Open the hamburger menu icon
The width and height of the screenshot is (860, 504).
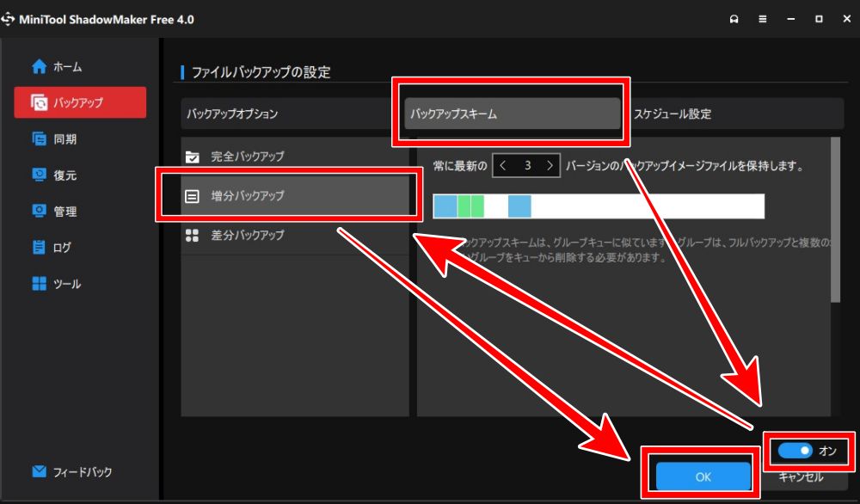(762, 19)
